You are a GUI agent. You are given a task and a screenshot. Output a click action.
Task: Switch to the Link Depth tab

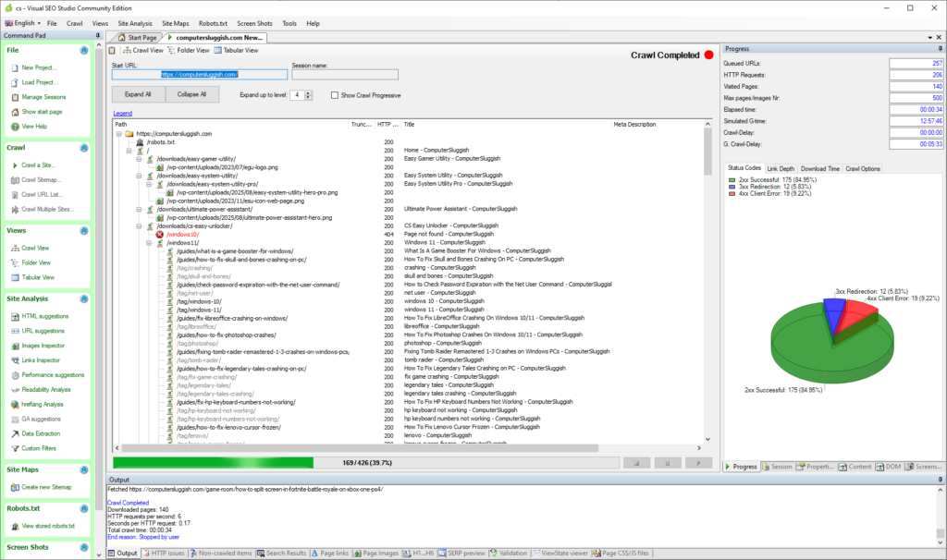(x=781, y=168)
